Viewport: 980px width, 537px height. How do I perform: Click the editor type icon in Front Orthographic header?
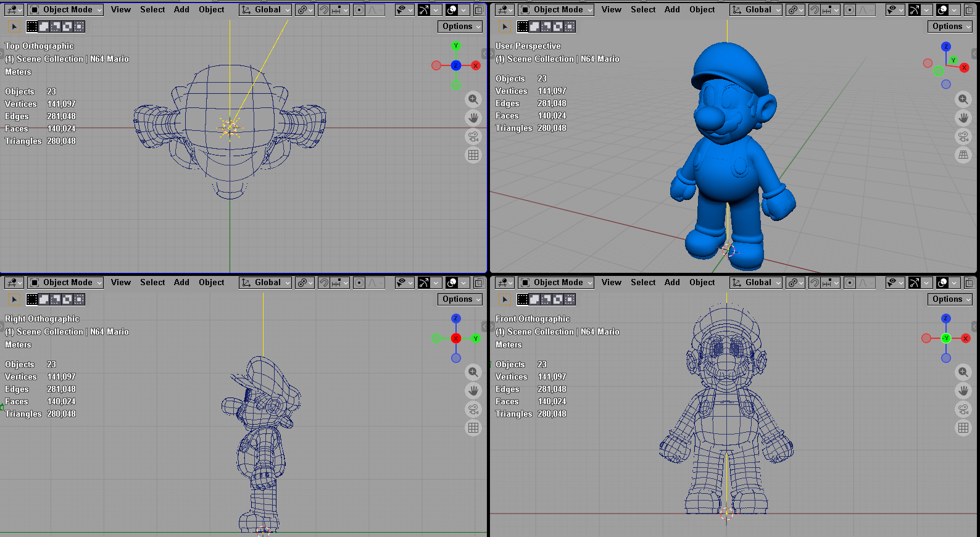coord(504,283)
